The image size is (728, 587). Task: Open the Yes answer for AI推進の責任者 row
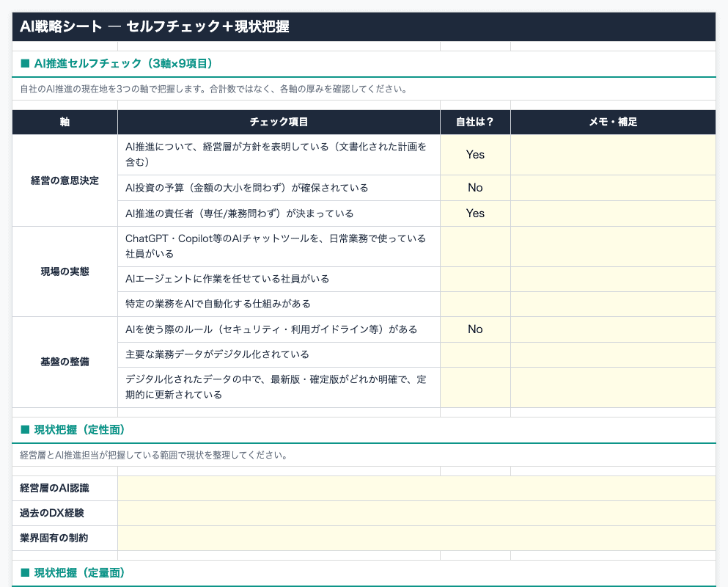[475, 214]
